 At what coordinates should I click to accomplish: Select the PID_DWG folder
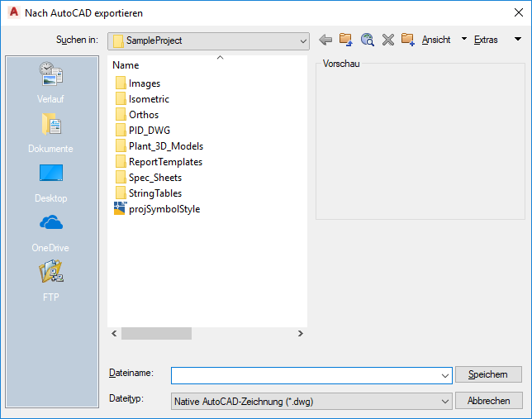coord(142,130)
